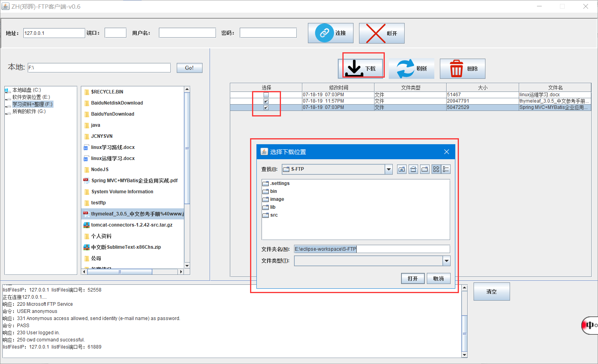Click the 文件名 column header
This screenshot has height=364, width=598.
pos(555,88)
